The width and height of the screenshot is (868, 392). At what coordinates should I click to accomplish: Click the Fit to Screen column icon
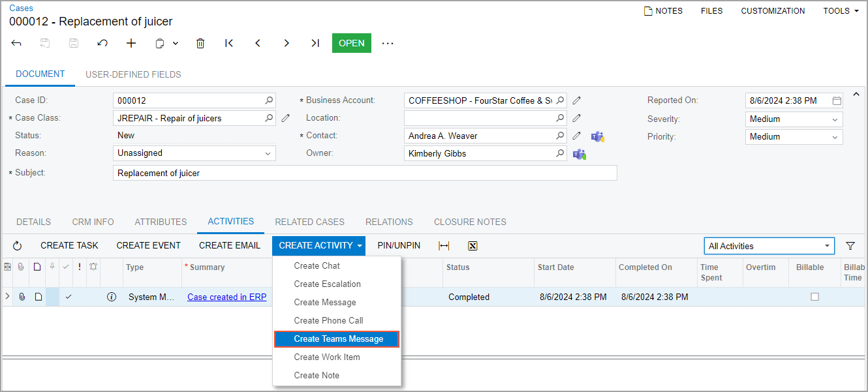click(x=444, y=246)
